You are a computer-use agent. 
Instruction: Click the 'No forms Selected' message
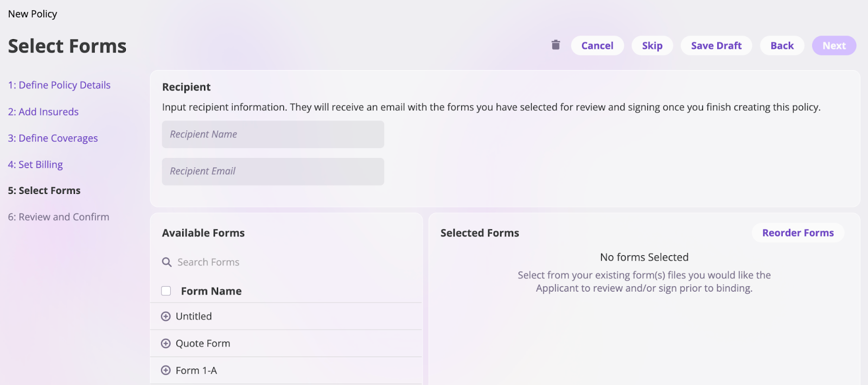(644, 257)
